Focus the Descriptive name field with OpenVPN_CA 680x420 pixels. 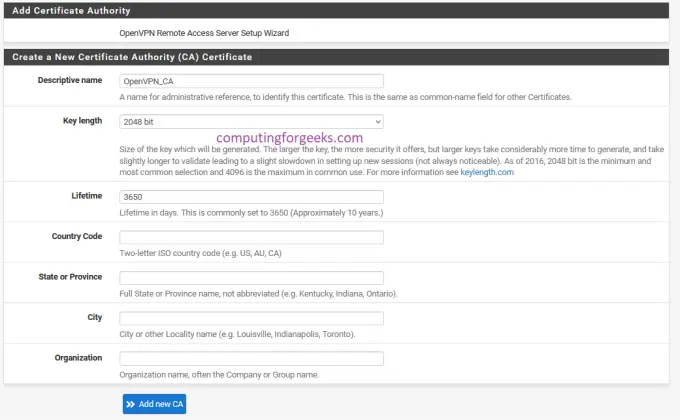[x=251, y=81]
